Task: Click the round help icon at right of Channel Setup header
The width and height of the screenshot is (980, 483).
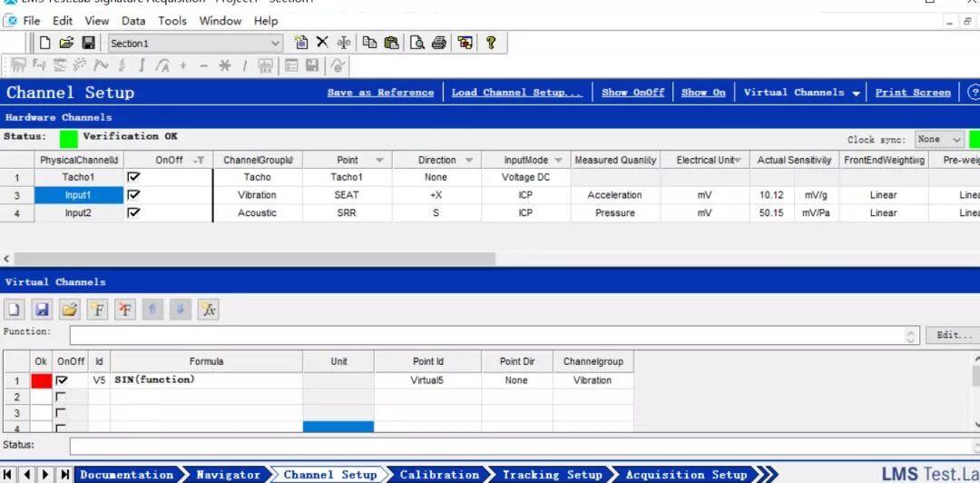Action: pos(974,92)
